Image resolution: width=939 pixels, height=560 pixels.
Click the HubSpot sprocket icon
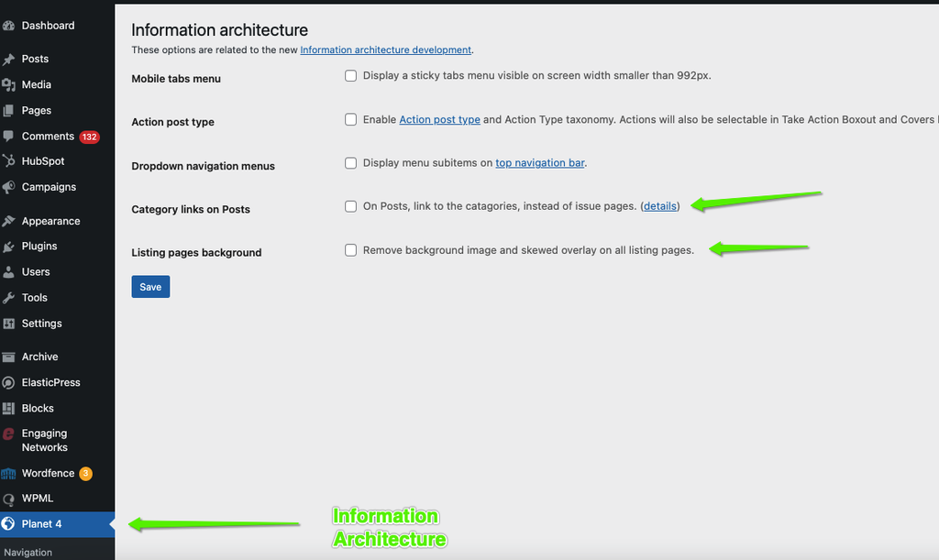click(x=8, y=161)
